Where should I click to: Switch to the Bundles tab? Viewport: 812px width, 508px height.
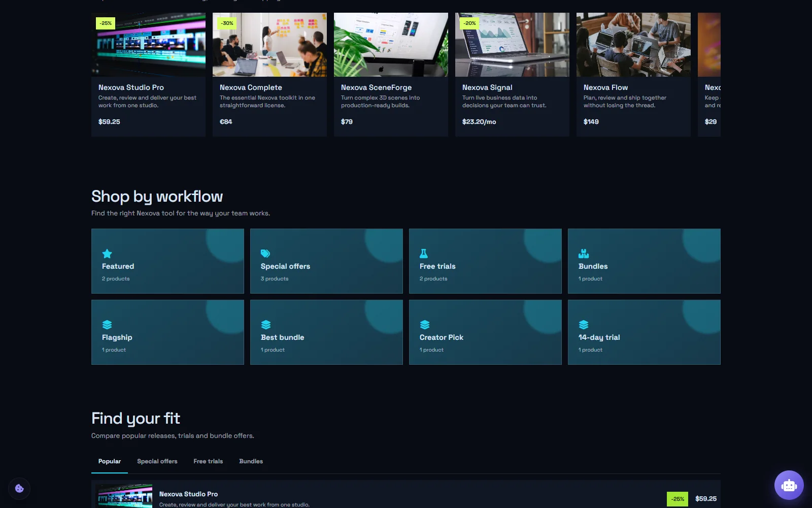[251, 461]
